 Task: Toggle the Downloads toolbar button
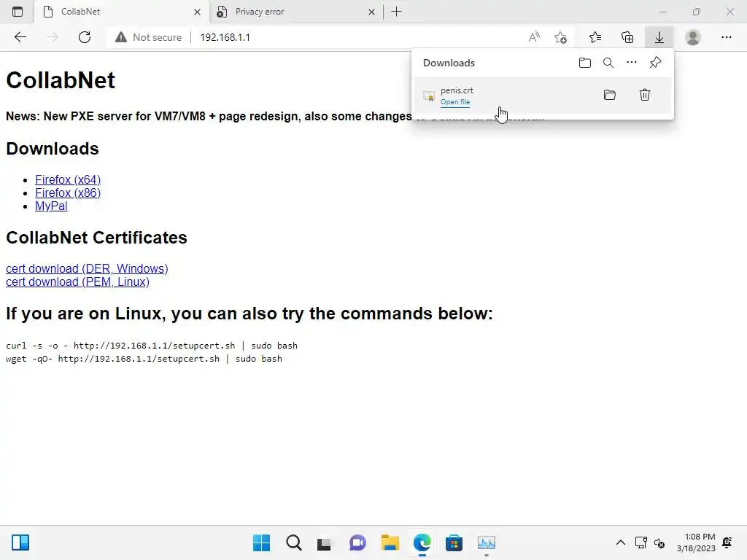click(659, 37)
